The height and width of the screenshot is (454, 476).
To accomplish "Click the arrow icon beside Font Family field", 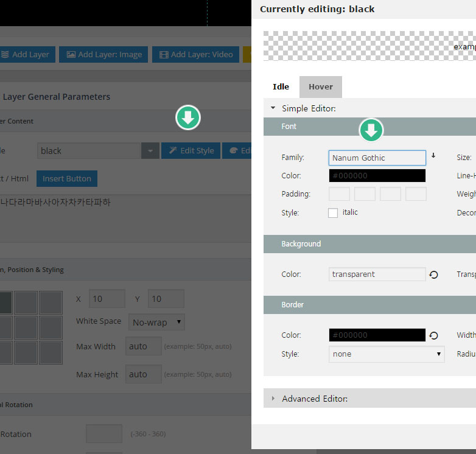I will click(x=433, y=156).
